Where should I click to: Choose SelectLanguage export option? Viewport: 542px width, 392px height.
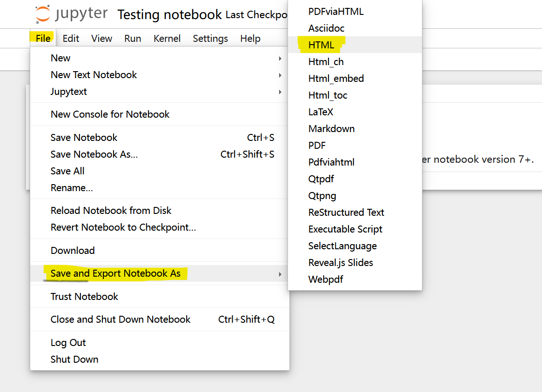(355, 246)
